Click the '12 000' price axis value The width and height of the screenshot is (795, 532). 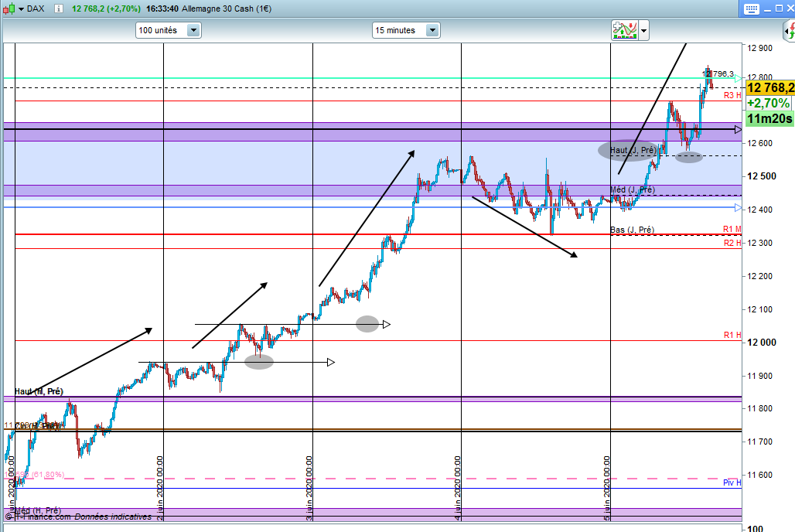click(762, 343)
